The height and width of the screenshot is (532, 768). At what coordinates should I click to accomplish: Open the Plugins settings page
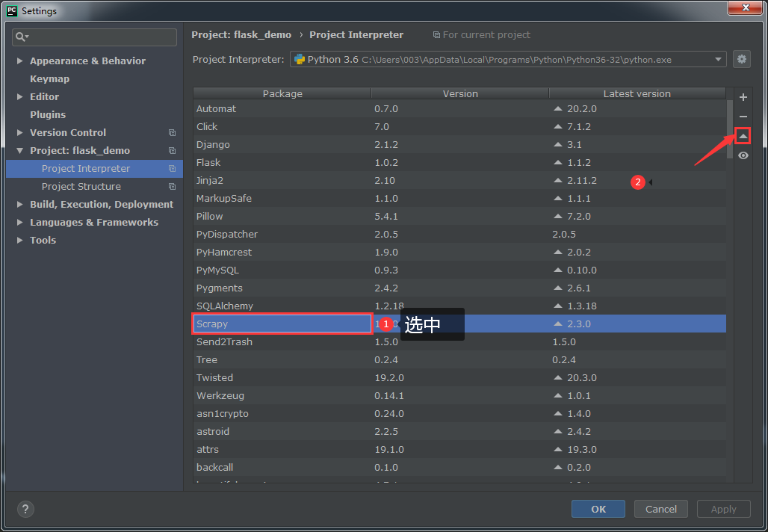(48, 114)
